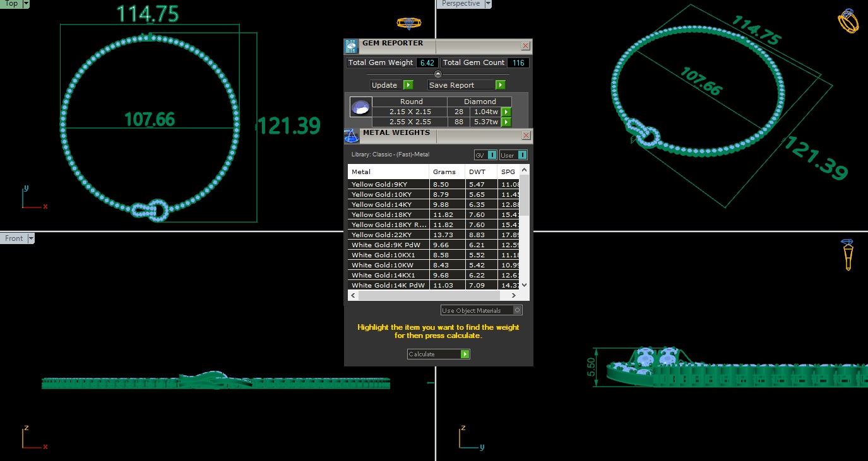The width and height of the screenshot is (868, 461).
Task: Enable Use Object Materials option
Action: [x=482, y=310]
